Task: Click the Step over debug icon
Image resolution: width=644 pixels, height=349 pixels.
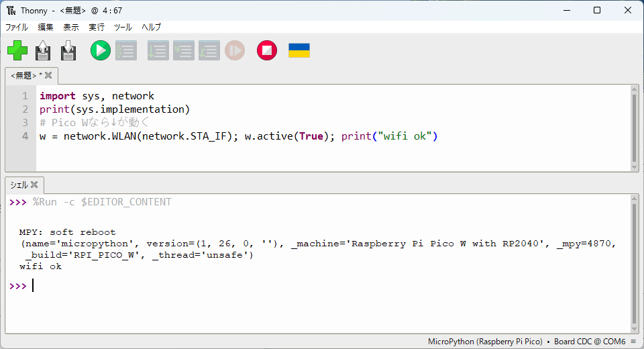Action: 158,50
